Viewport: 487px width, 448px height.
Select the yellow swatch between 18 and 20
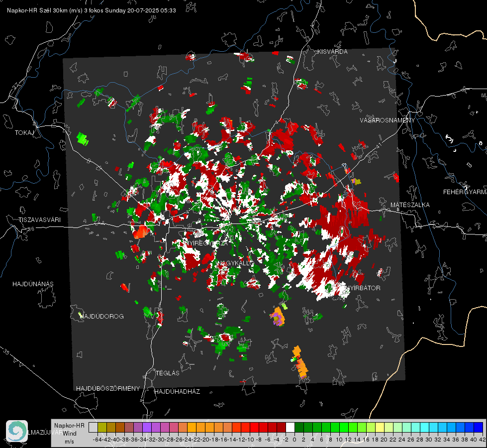pos(380,427)
